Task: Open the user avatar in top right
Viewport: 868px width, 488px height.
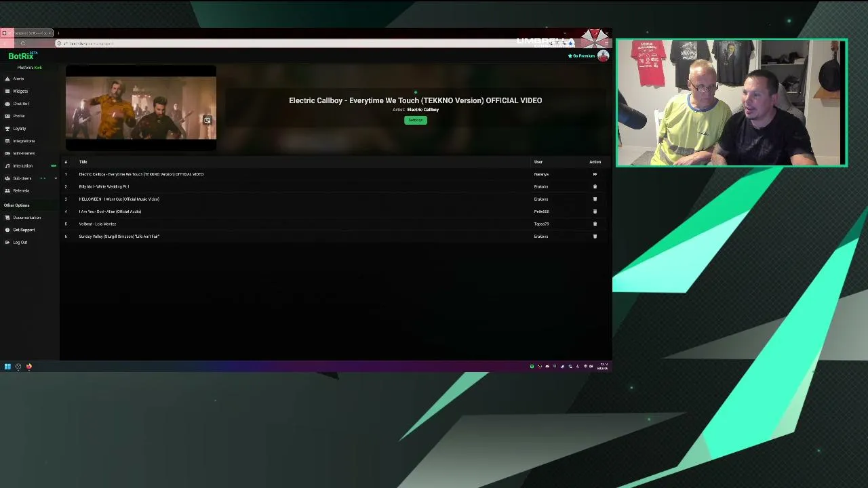Action: [x=603, y=56]
